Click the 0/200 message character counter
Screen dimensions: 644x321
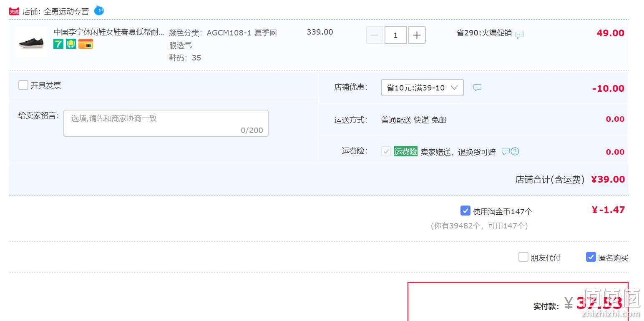(252, 130)
